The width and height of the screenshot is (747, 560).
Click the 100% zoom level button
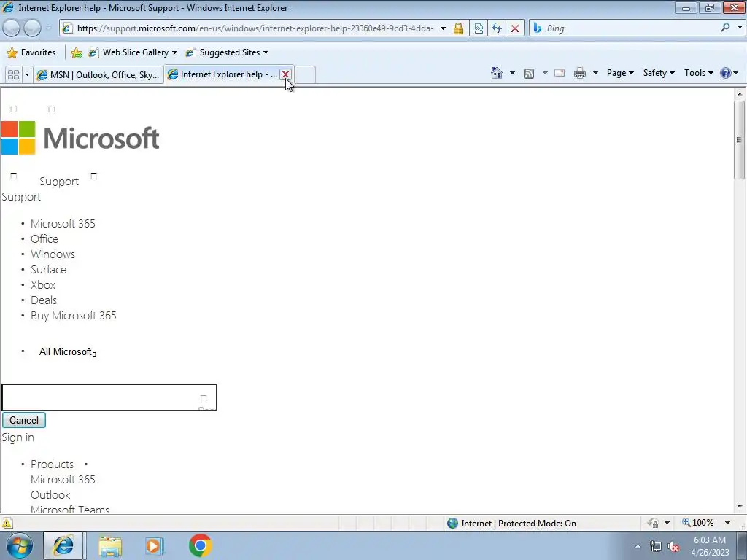point(698,523)
